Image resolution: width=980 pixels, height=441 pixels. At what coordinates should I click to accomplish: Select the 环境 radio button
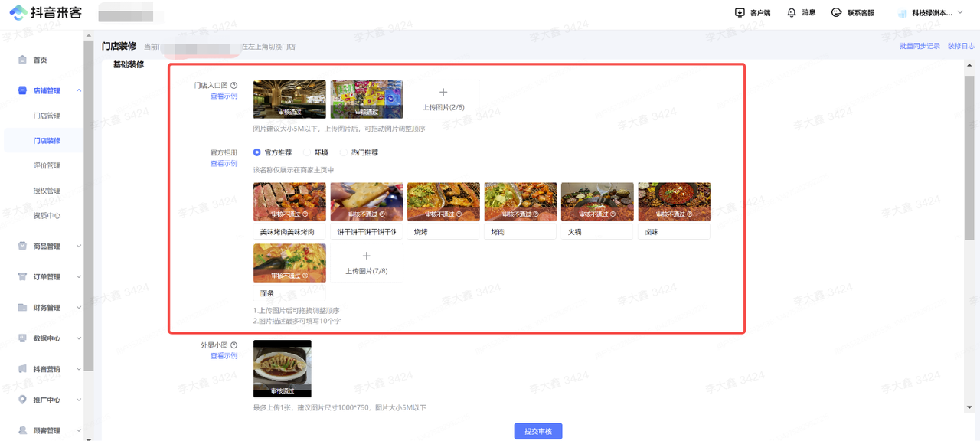click(307, 152)
